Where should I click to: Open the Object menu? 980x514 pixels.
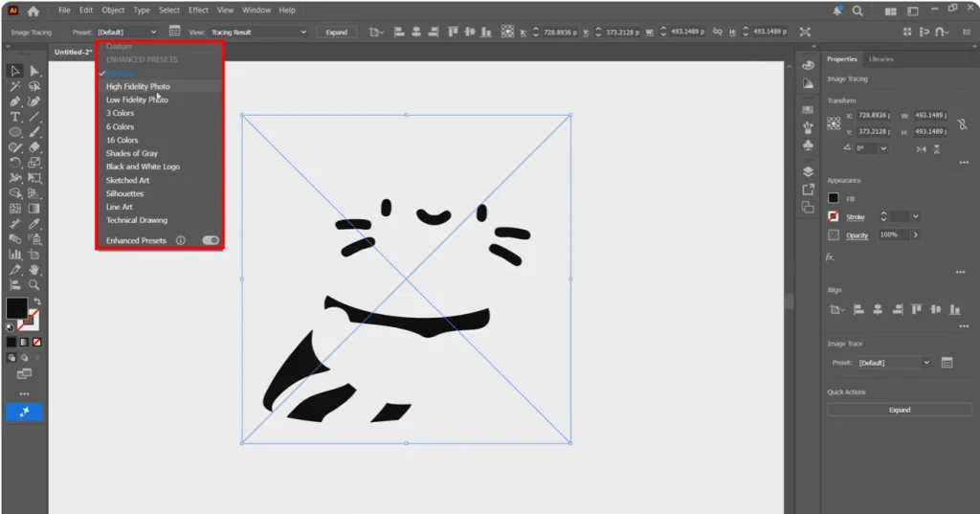[113, 10]
